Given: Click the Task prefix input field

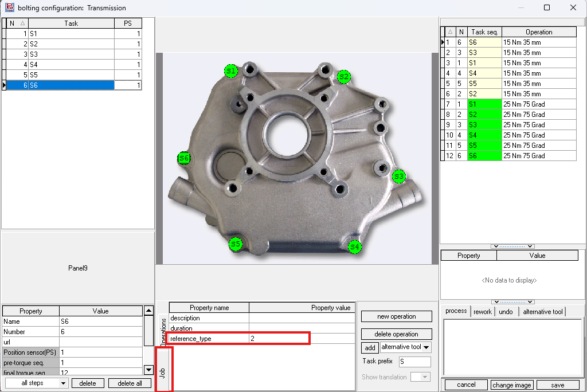Looking at the screenshot, I should (414, 362).
